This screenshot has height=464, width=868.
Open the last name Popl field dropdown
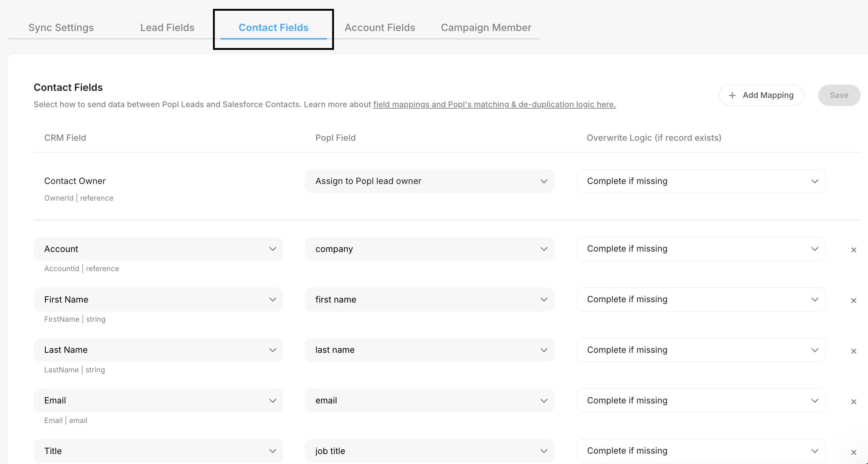coord(430,350)
